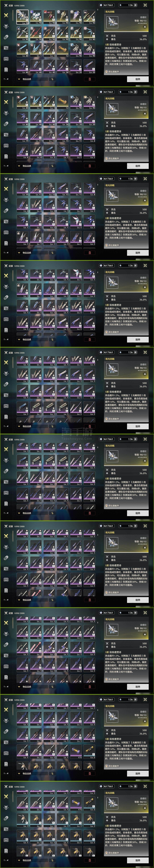Toggle the lock on 和光回唱 weapon detail in top panel
Image resolution: width=154 pixels, height=868 pixels.
tap(145, 27)
